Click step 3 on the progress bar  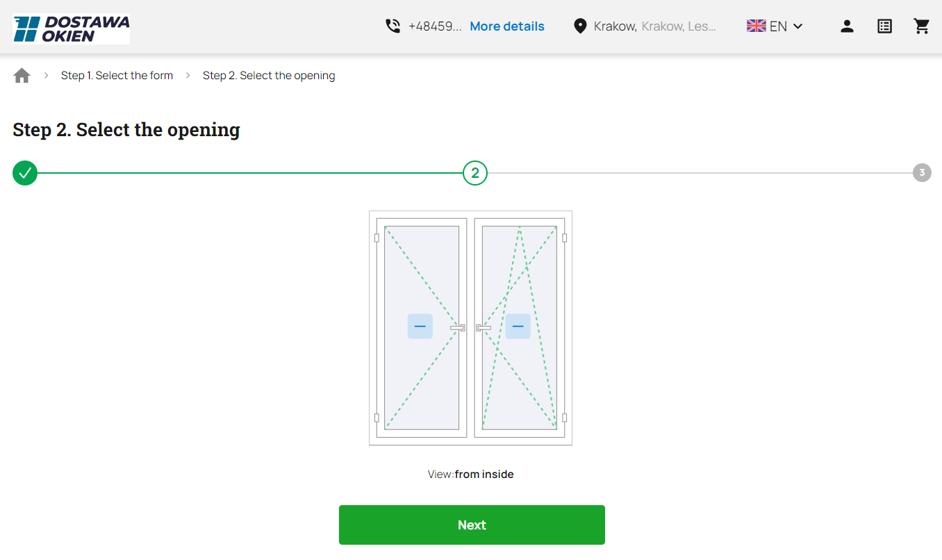pyautogui.click(x=922, y=172)
